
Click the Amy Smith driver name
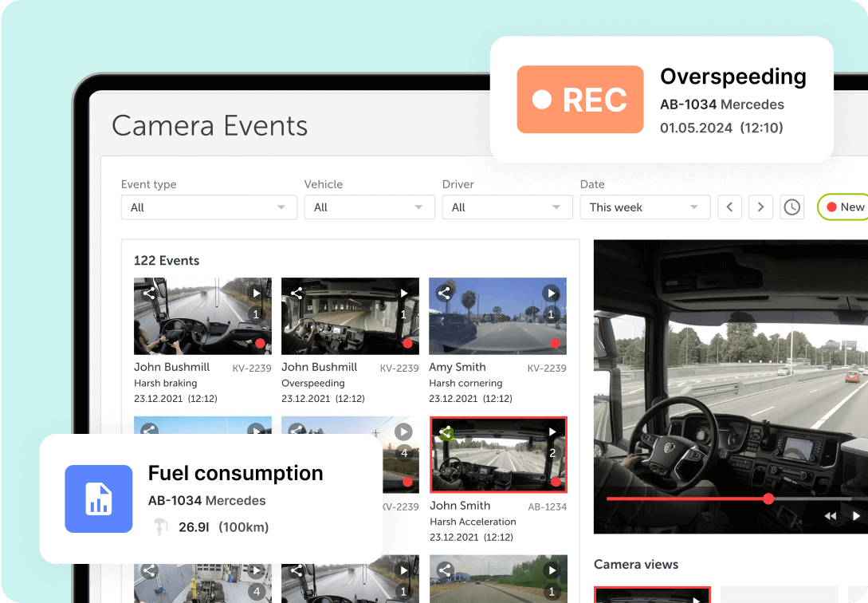tap(458, 367)
